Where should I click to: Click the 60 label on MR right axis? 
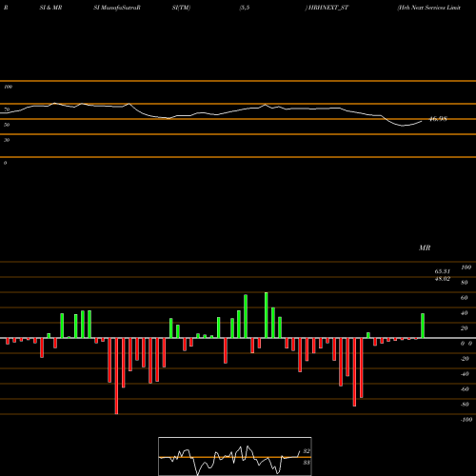point(465,298)
